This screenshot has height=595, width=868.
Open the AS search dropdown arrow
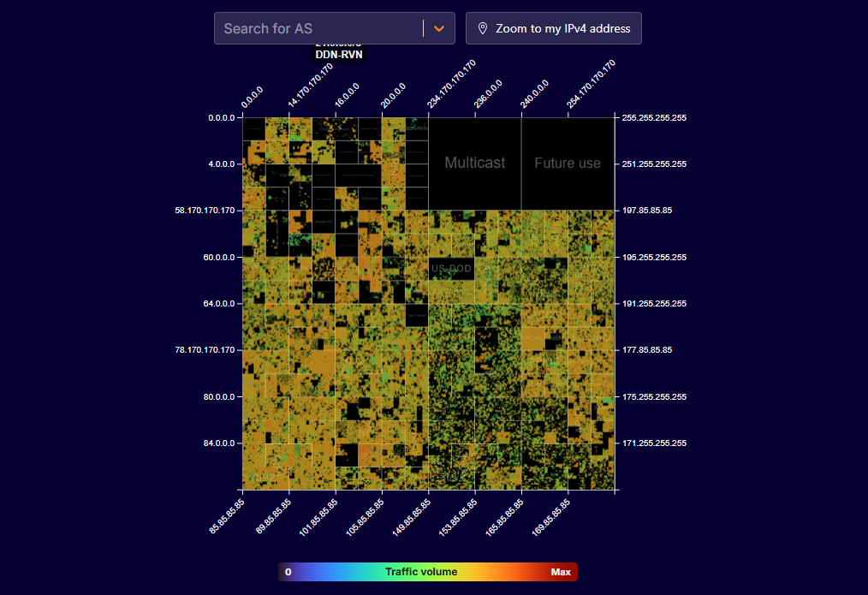pos(439,28)
